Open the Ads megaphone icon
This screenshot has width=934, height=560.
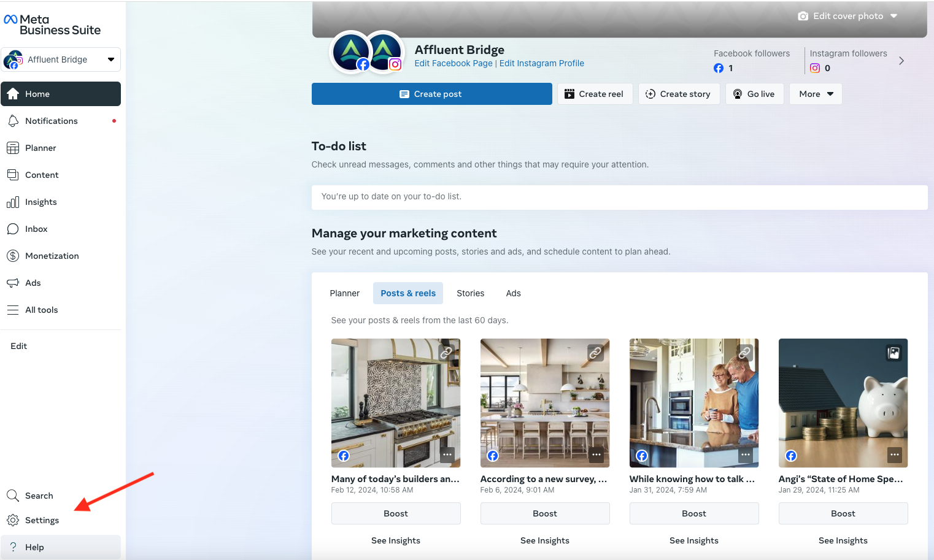coord(13,283)
